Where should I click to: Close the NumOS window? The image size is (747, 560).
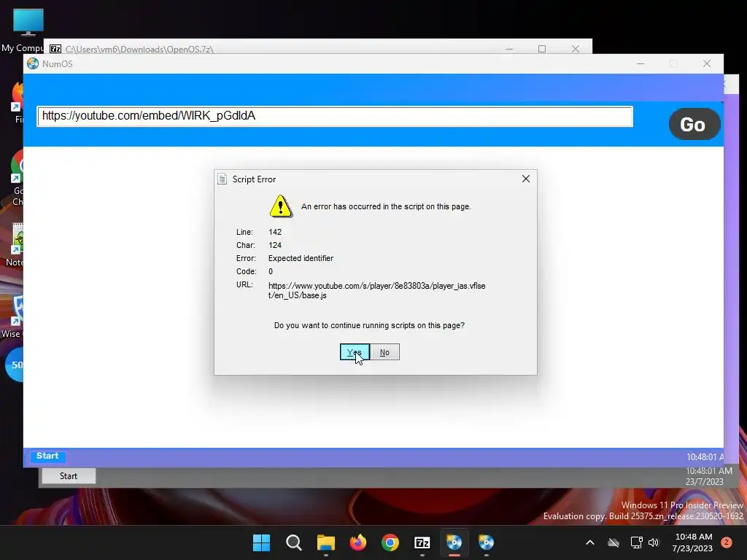(x=707, y=63)
